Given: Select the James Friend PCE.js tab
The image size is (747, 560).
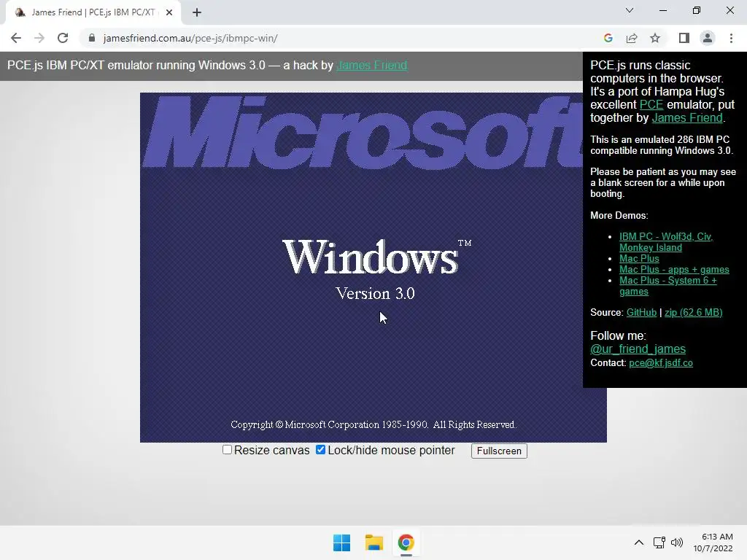Looking at the screenshot, I should 93,12.
